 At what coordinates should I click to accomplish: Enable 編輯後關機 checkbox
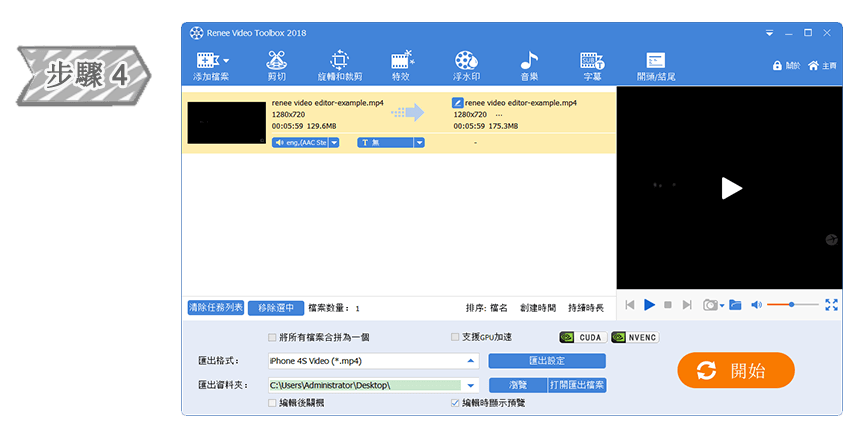tap(273, 403)
